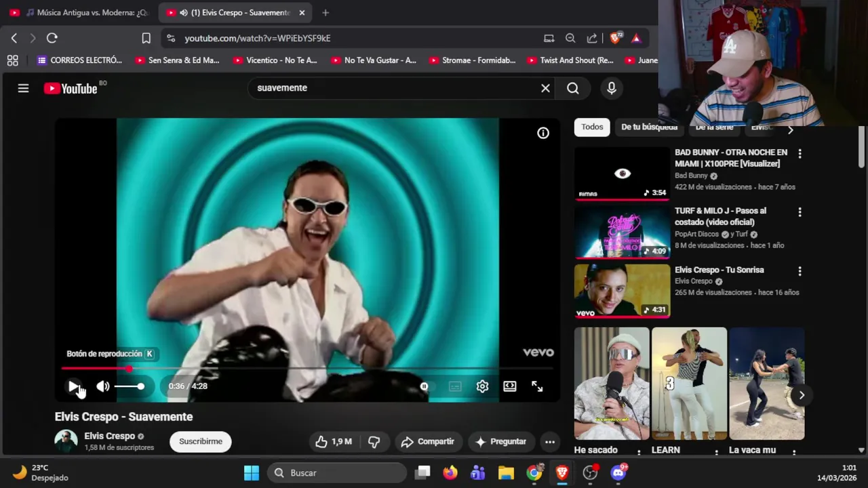This screenshot has width=868, height=488.
Task: Show next Shorts with right chevron
Action: tap(802, 395)
